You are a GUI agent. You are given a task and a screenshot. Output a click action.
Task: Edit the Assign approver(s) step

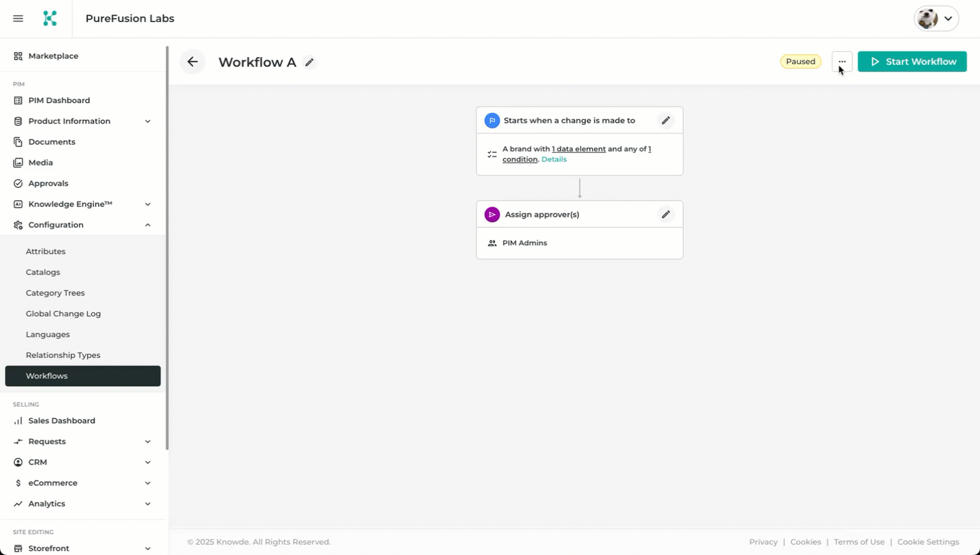coord(666,215)
